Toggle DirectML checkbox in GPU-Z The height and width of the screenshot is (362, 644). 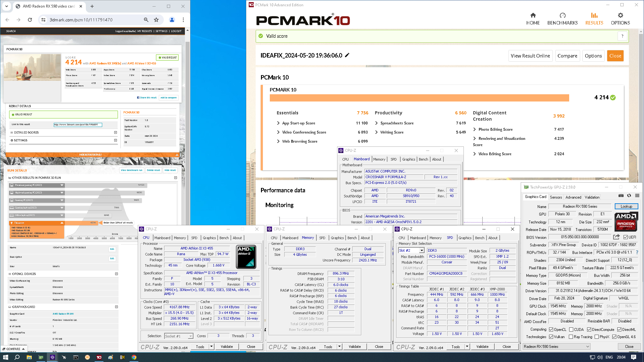click(x=619, y=330)
